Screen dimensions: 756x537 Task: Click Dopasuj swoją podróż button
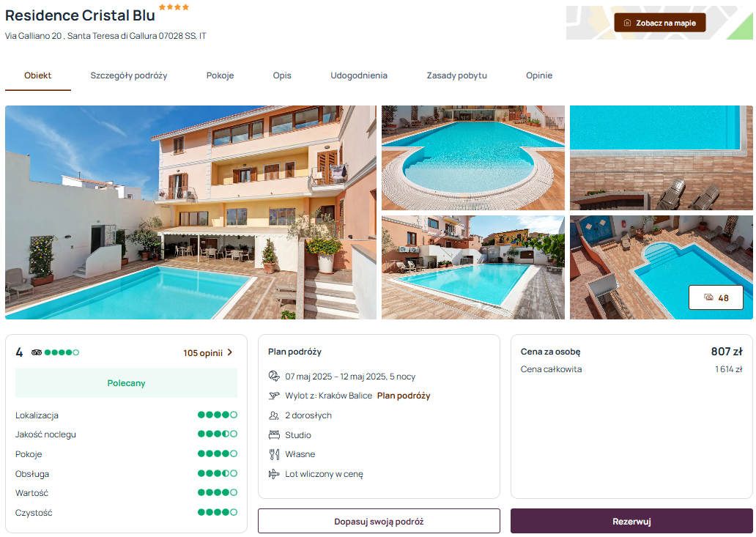(x=379, y=521)
